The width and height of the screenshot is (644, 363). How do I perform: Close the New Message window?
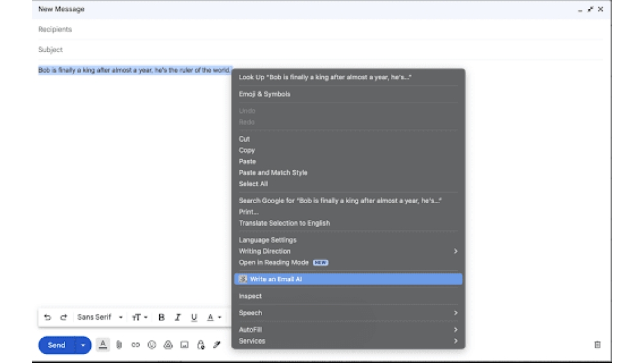(x=600, y=9)
